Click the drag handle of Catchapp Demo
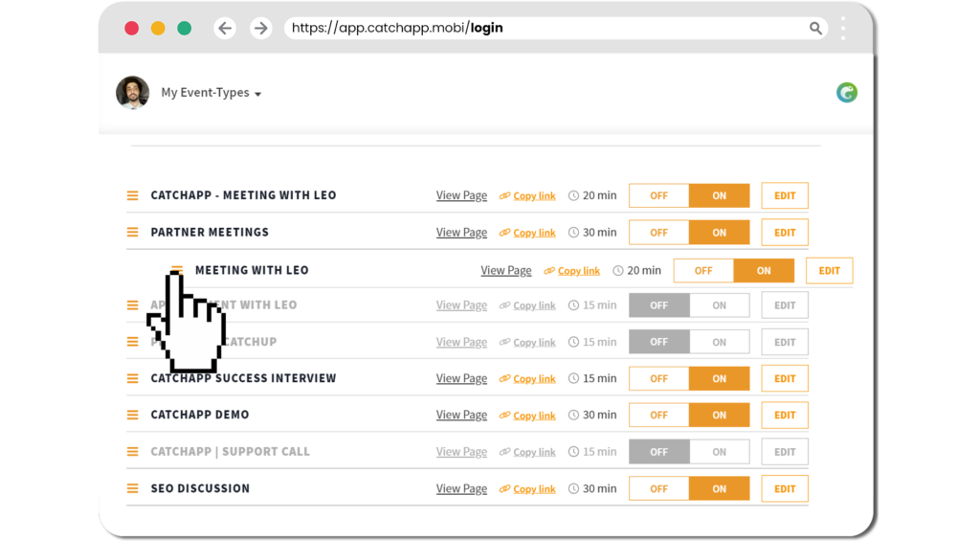Viewport: 980px width, 541px height. pyautogui.click(x=132, y=415)
